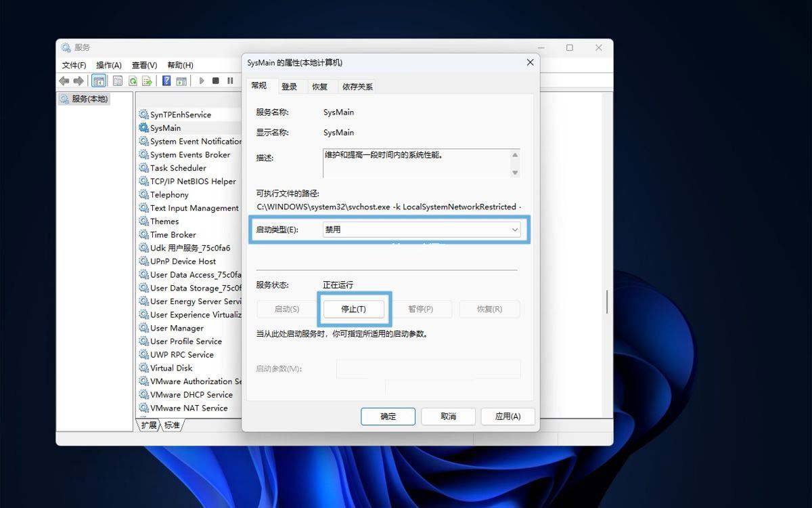Image resolution: width=812 pixels, height=508 pixels.
Task: Click the Stop Service square toolbar icon
Action: coord(216,81)
